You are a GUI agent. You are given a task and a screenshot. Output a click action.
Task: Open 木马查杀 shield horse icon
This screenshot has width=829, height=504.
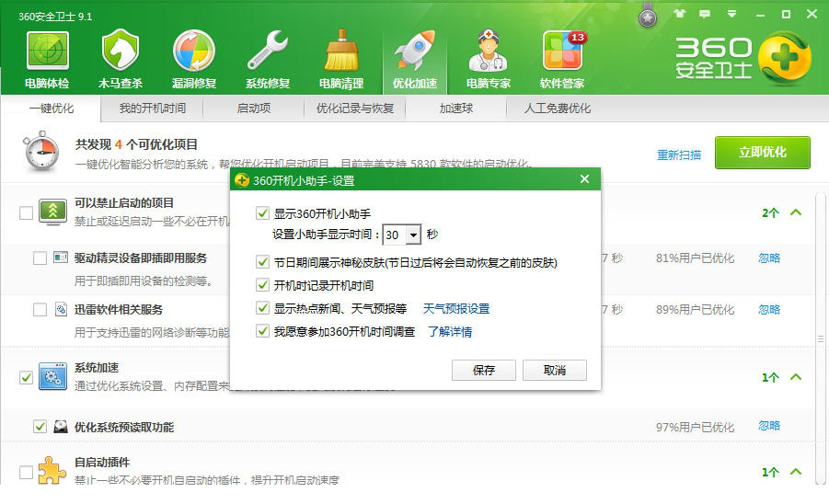[x=121, y=51]
